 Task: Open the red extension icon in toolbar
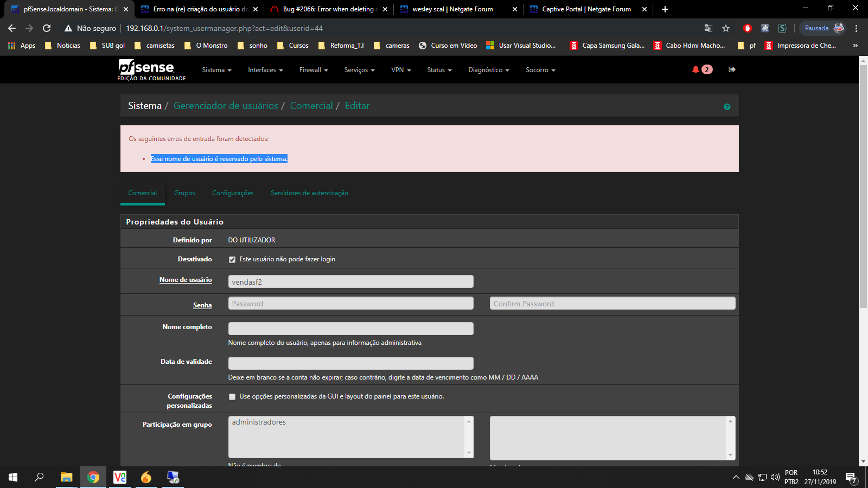tap(747, 28)
